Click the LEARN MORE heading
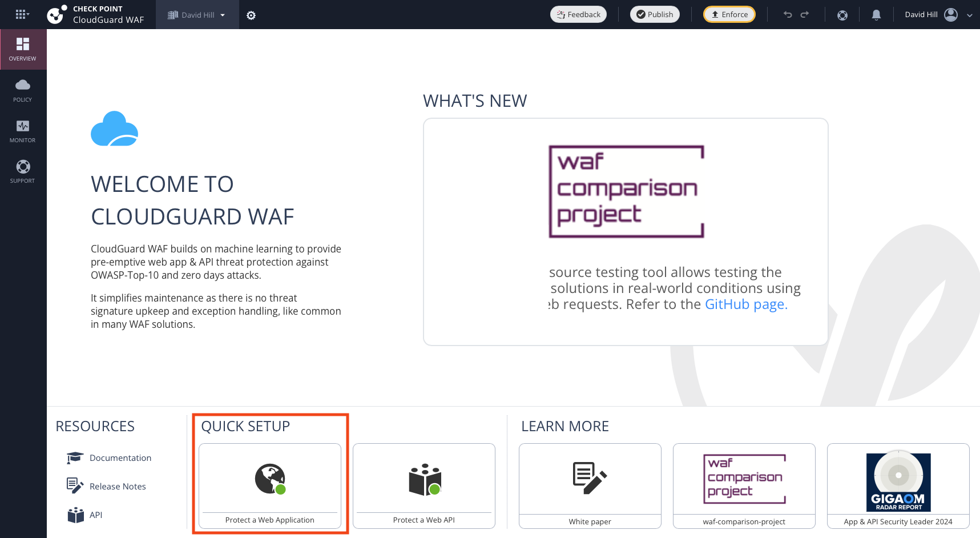The width and height of the screenshot is (980, 538). (565, 427)
